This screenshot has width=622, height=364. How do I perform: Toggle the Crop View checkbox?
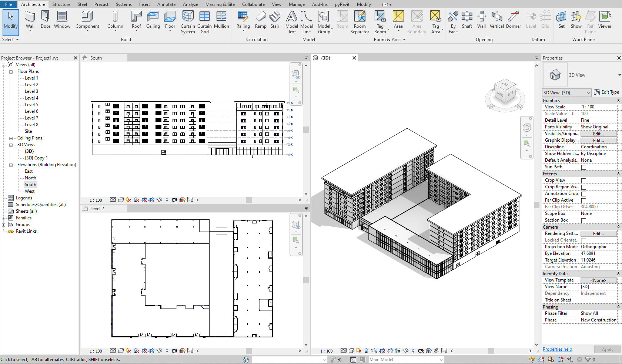[x=583, y=181]
